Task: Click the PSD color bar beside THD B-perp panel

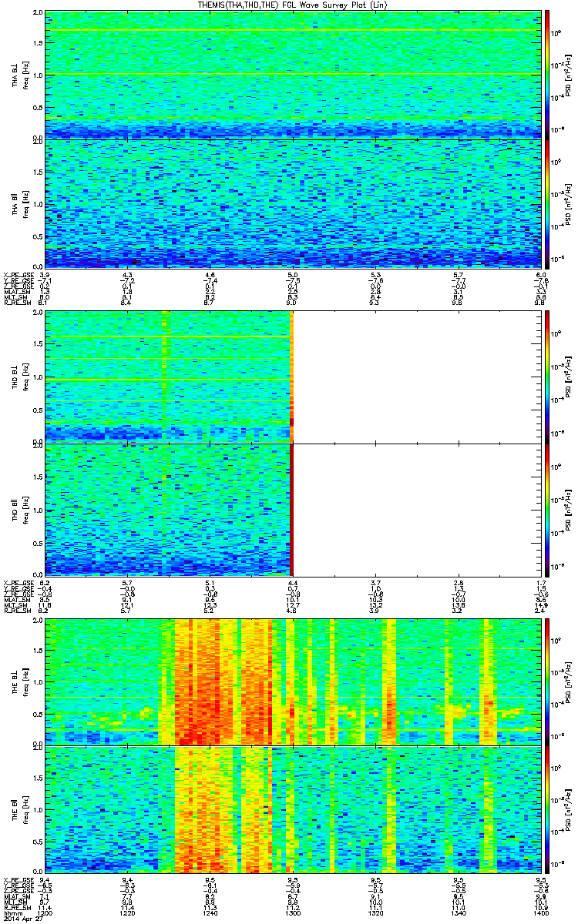Action: coord(547,377)
